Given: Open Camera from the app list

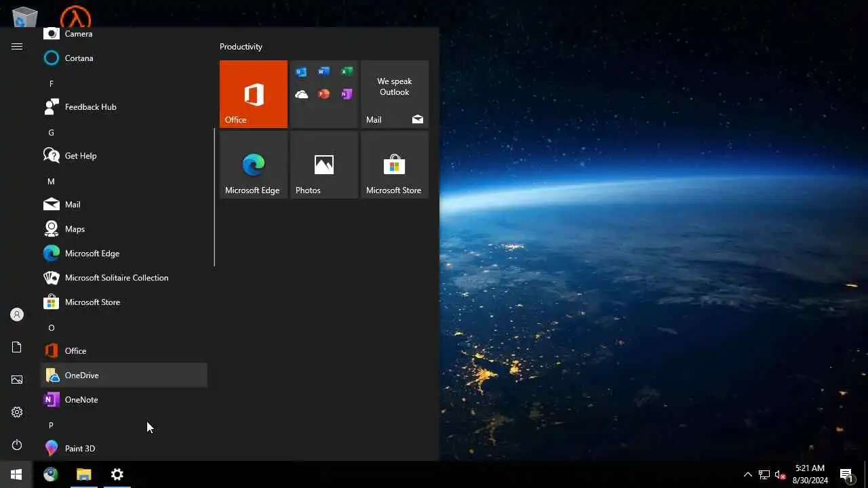Looking at the screenshot, I should pos(124,34).
